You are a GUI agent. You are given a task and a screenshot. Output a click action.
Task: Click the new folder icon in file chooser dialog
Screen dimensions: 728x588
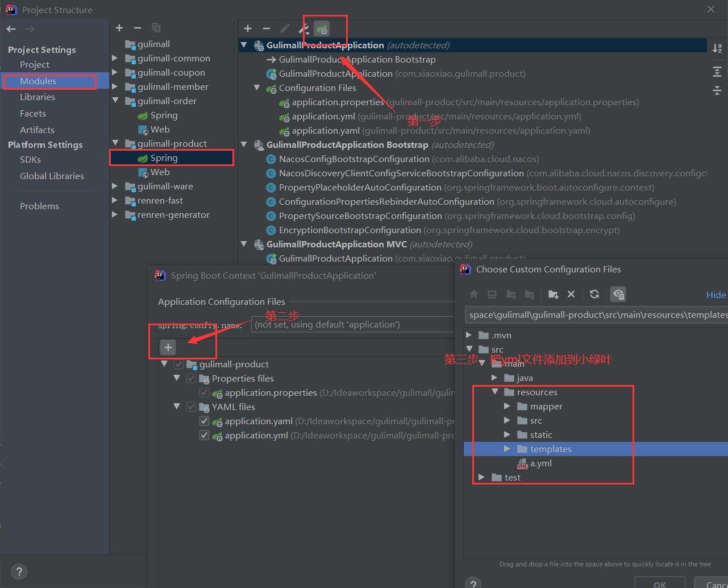point(553,294)
